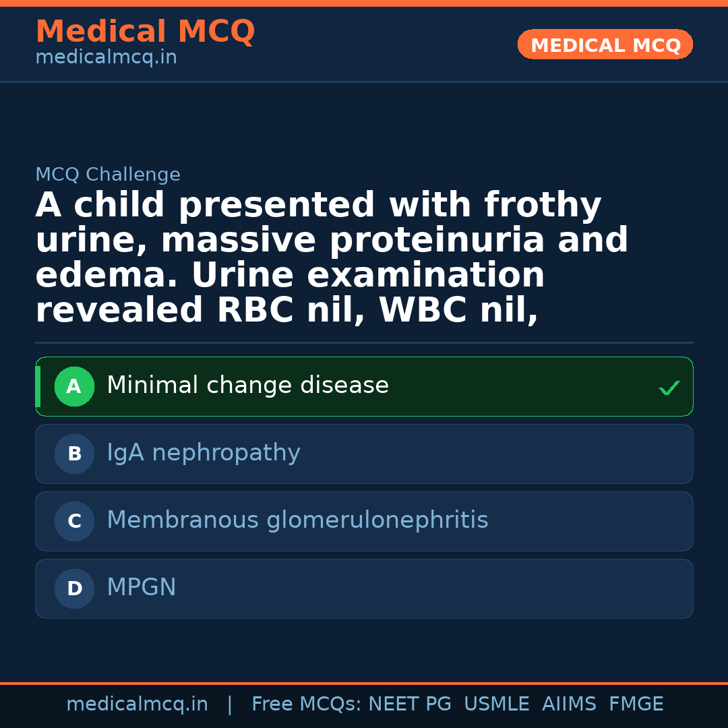Click the orange MEDICAL MCQ badge
This screenshot has width=728, height=728.
tap(605, 44)
